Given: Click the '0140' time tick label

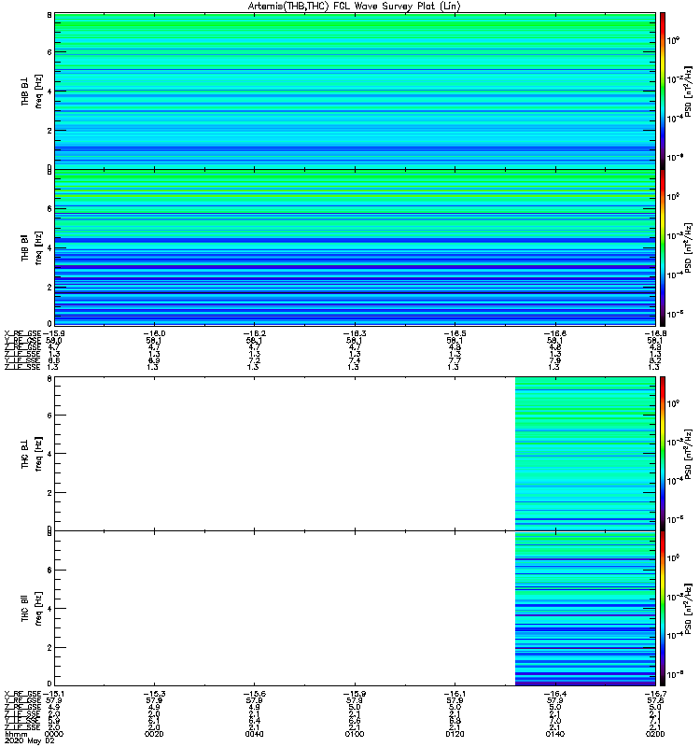Looking at the screenshot, I should 554,734.
